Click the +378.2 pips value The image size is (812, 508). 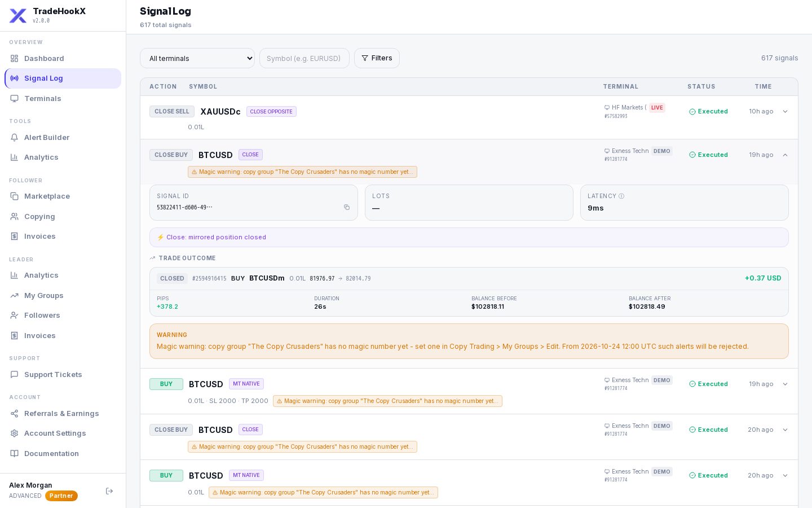click(167, 306)
